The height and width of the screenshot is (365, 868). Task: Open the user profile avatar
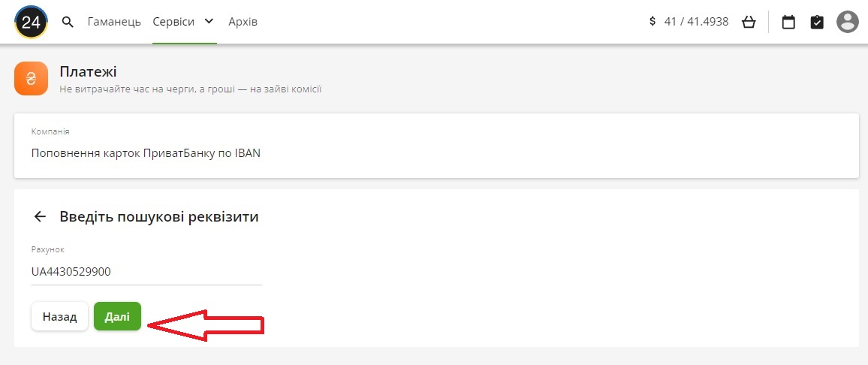[848, 22]
